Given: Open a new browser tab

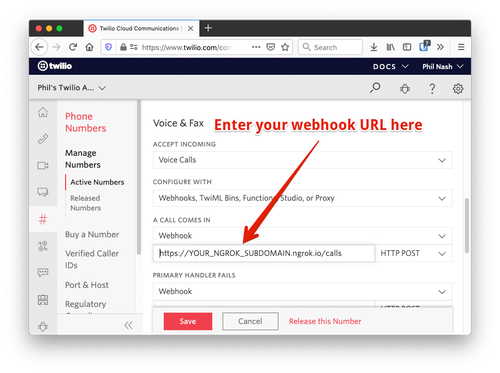Looking at the screenshot, I should click(x=208, y=28).
